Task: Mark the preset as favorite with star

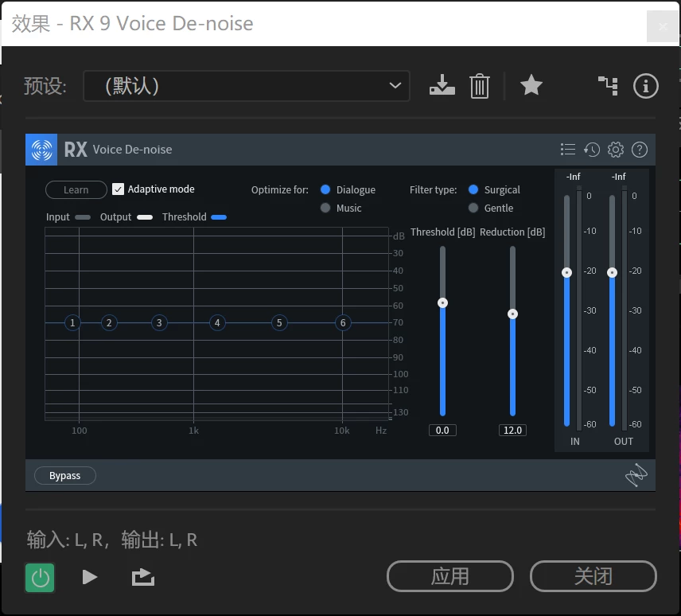Action: (x=531, y=85)
